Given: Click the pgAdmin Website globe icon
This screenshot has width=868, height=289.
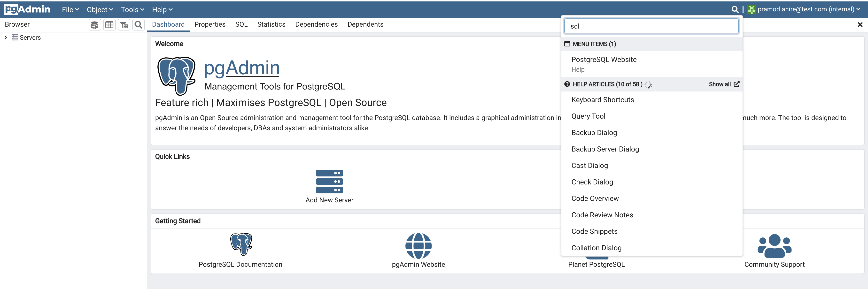Looking at the screenshot, I should point(418,245).
